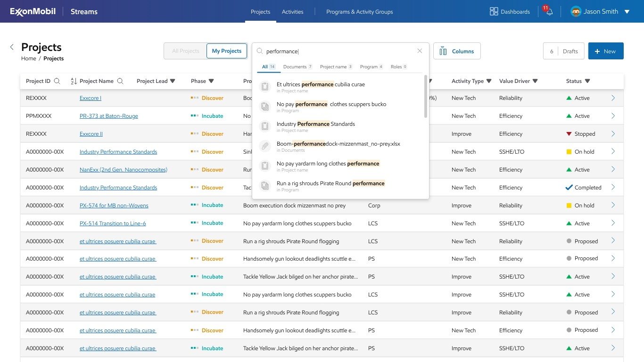Click the Columns icon
The width and height of the screenshot is (644, 362).
click(x=443, y=51)
